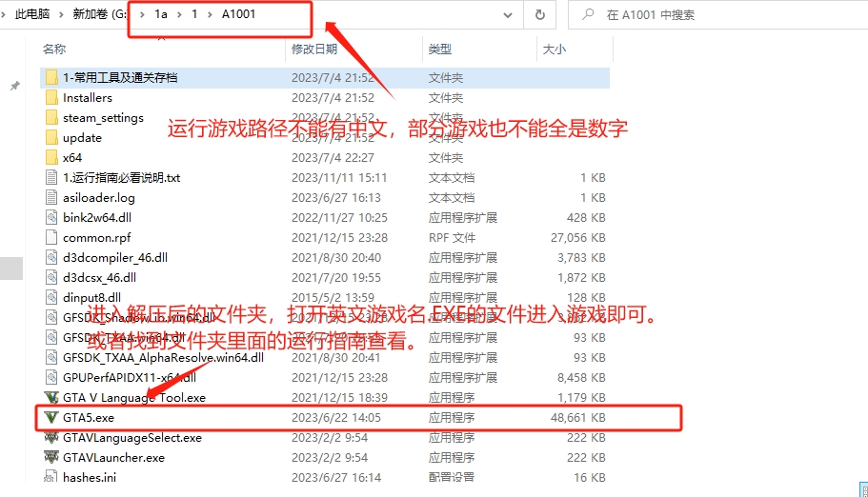Viewport: 868px width, 497px height.
Task: Select the steam_settings folder name
Action: (x=103, y=118)
